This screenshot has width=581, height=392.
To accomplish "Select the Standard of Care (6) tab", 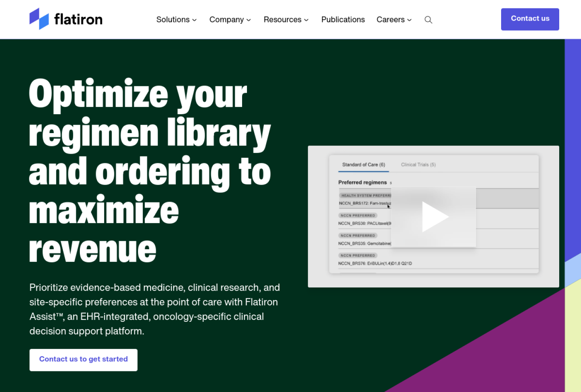I will click(x=364, y=165).
